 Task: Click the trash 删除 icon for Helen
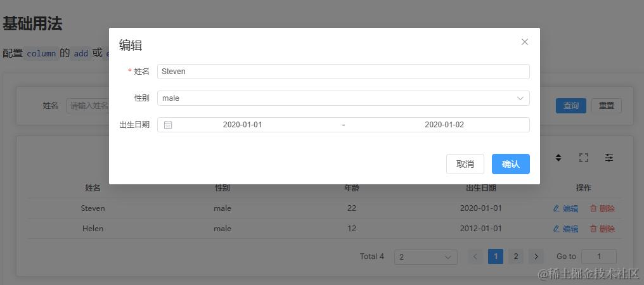tap(593, 229)
